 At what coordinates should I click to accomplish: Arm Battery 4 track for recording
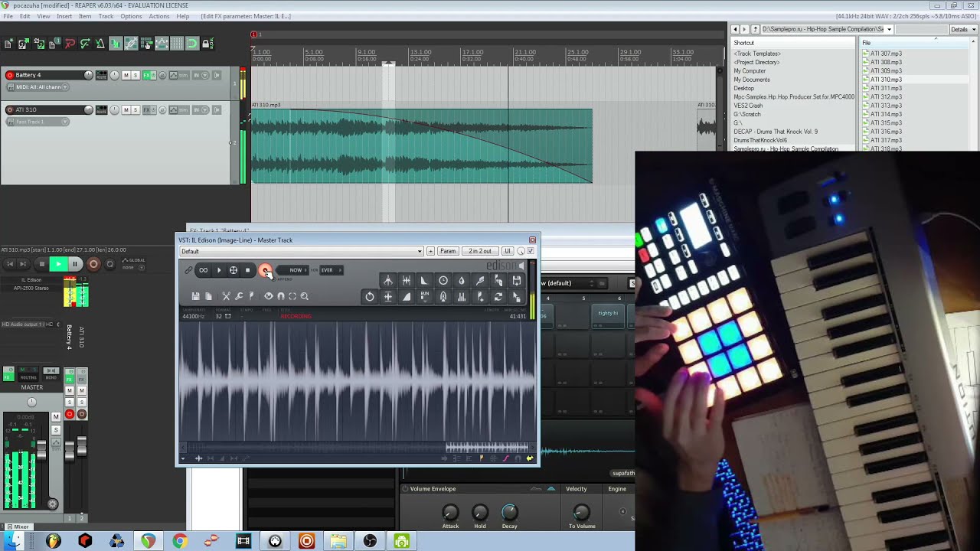pyautogui.click(x=9, y=75)
